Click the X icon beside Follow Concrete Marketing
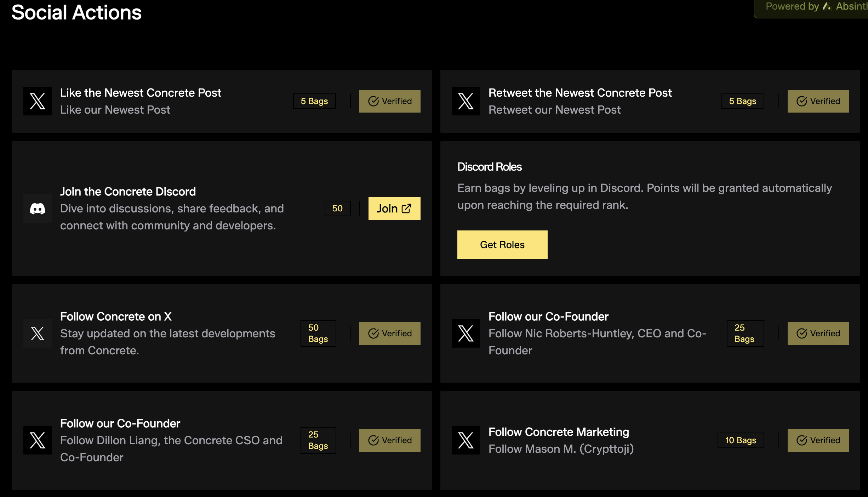868x497 pixels. click(x=466, y=440)
